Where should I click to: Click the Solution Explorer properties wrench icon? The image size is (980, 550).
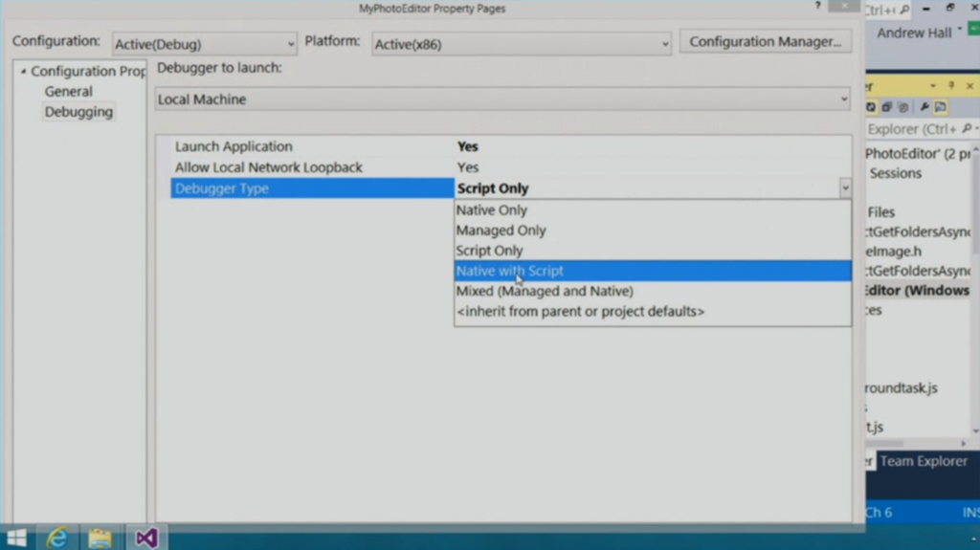(924, 107)
